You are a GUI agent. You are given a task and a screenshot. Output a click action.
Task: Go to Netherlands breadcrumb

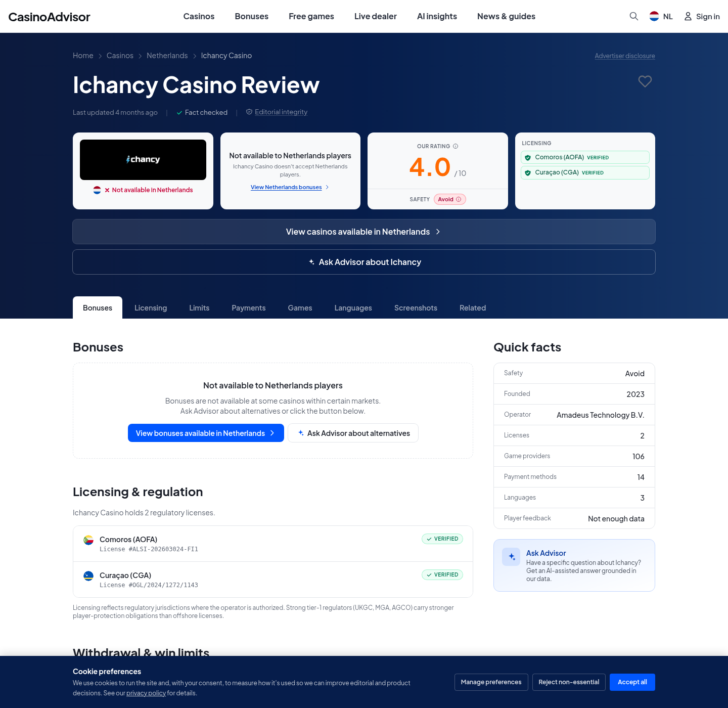coord(167,56)
